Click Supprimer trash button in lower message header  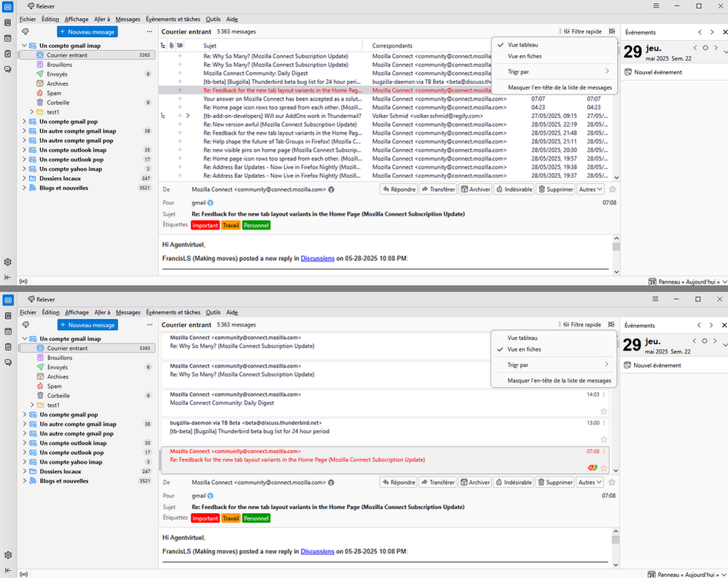pos(555,483)
